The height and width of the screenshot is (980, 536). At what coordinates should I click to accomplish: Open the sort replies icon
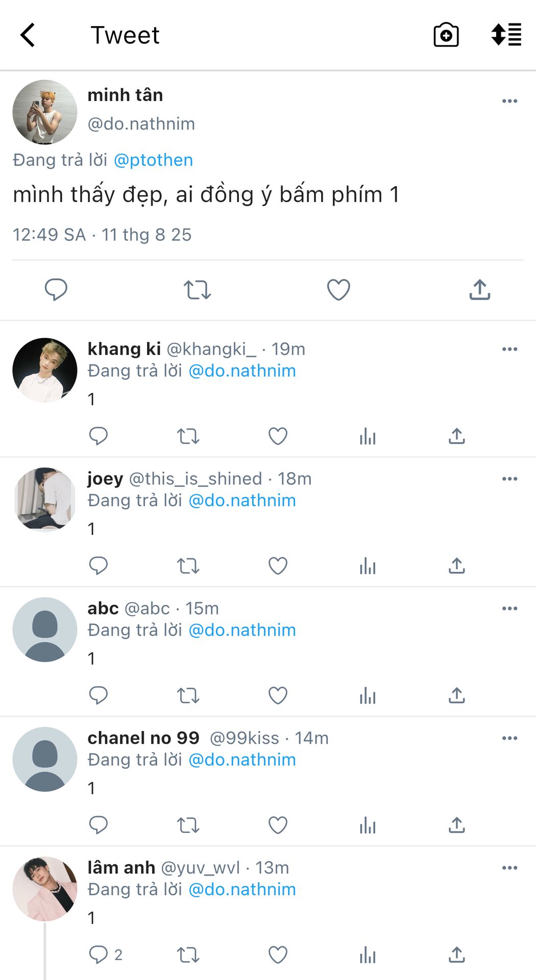[x=506, y=35]
